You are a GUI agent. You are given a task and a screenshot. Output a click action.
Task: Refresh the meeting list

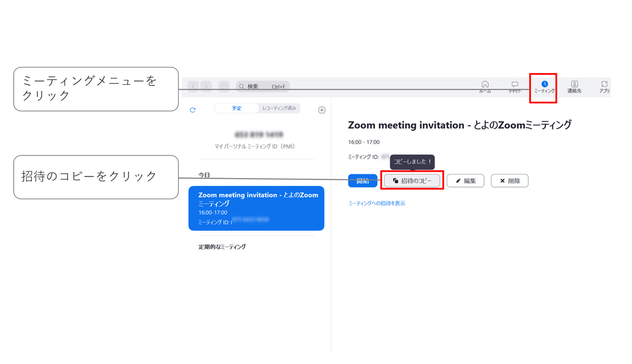pyautogui.click(x=193, y=110)
